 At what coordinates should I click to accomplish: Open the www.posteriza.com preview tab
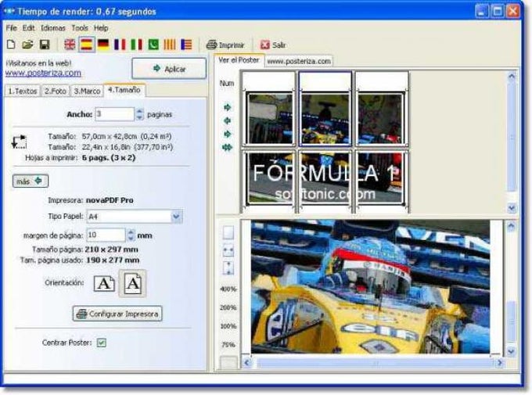299,62
